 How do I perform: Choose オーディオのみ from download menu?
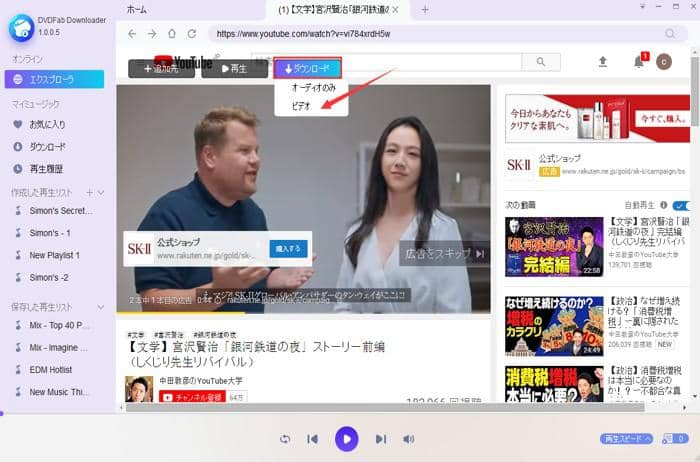coord(313,88)
